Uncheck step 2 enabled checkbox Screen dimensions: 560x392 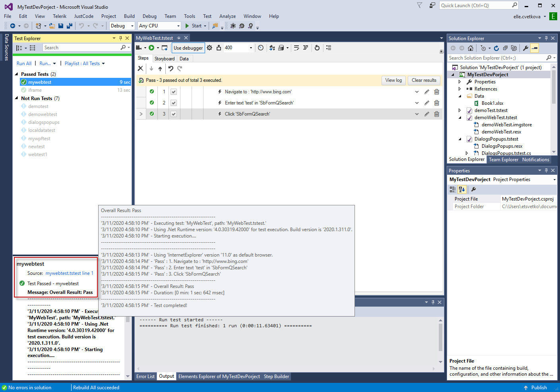tap(174, 103)
